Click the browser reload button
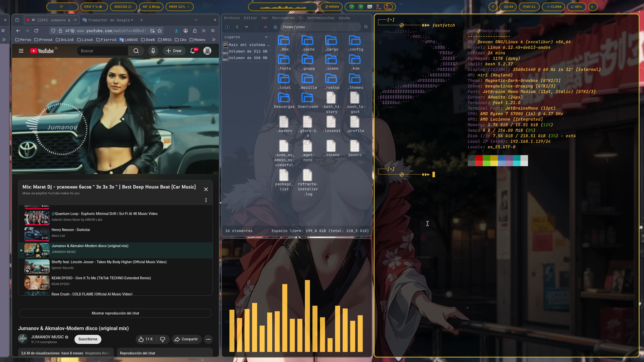The width and height of the screenshot is (644, 362). click(x=36, y=31)
